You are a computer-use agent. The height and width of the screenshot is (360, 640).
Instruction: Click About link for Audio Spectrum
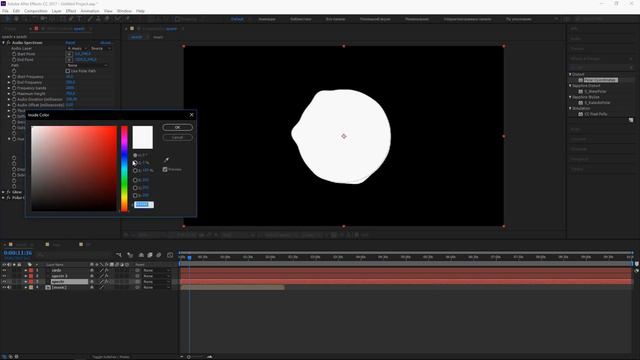tap(105, 42)
